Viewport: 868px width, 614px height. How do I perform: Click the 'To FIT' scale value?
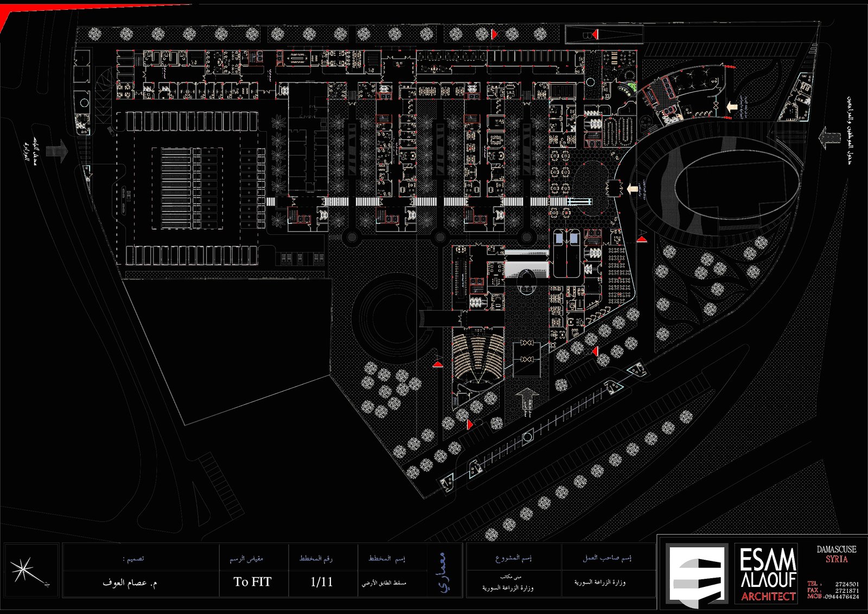pos(252,582)
